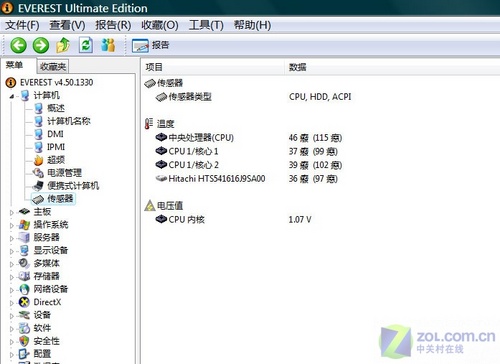Image resolution: width=500 pixels, height=364 pixels.
Task: Expand the 显示设备 tree node
Action: coord(12,251)
